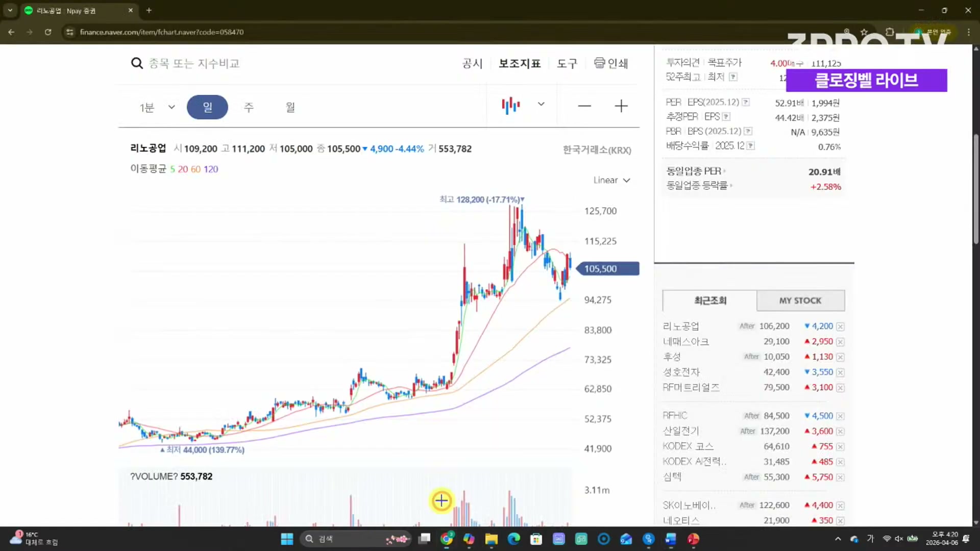This screenshot has width=980, height=551.
Task: Expand chart type dropdown chevron
Action: (541, 104)
